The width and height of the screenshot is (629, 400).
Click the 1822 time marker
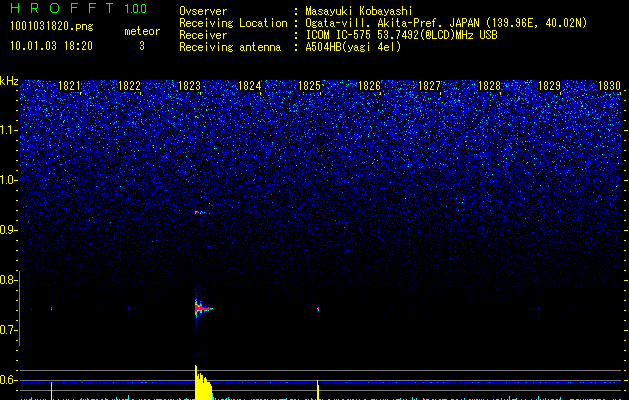[x=130, y=86]
